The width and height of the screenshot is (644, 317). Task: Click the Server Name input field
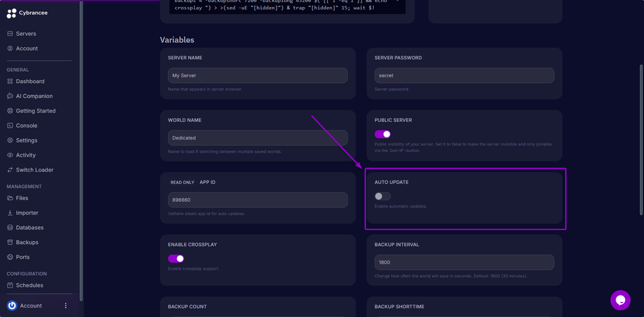tap(258, 75)
